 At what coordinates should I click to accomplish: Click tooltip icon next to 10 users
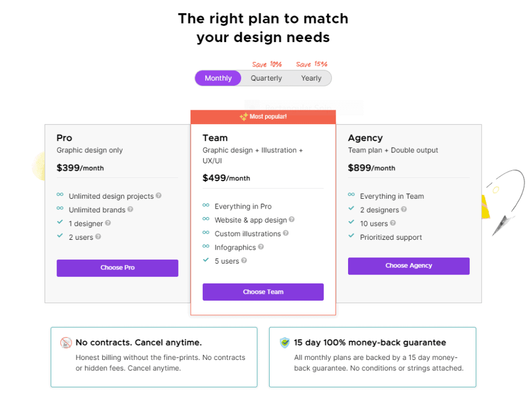point(393,223)
